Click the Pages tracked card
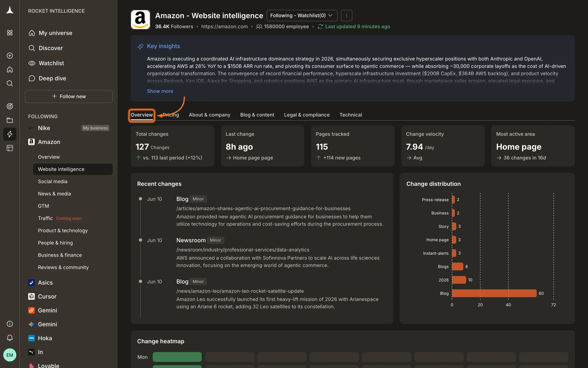The height and width of the screenshot is (368, 588). 353,146
